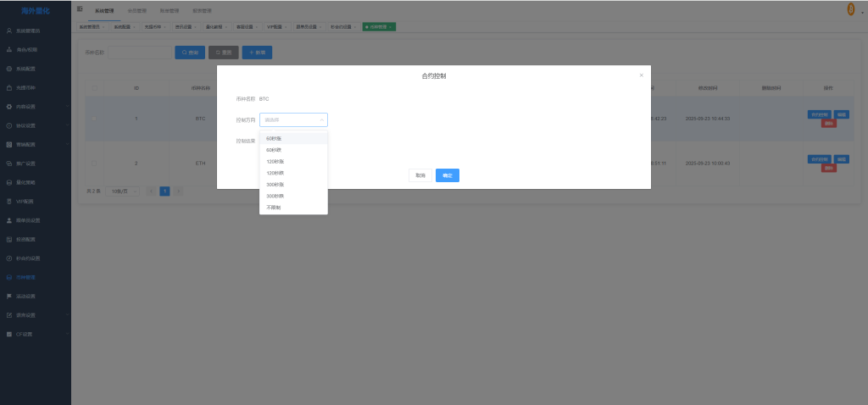Screen dimensions: 868x405
Task: Check the ETH row checkbox
Action: pyautogui.click(x=94, y=163)
